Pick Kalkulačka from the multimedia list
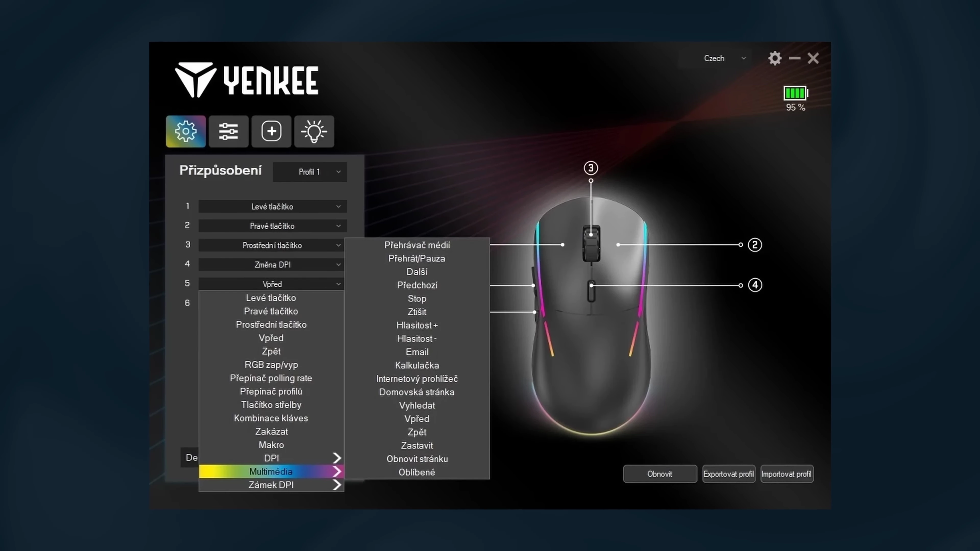 click(x=416, y=366)
